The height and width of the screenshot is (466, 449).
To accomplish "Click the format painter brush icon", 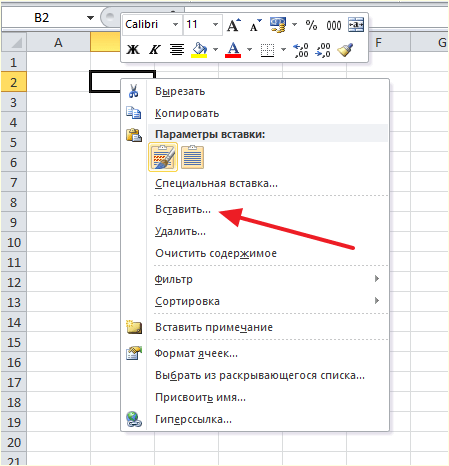I will click(345, 50).
